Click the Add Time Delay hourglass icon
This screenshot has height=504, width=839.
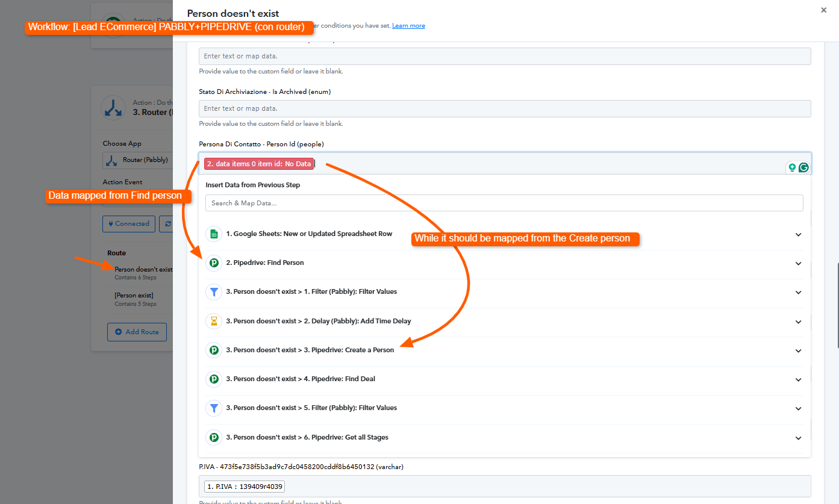click(214, 322)
